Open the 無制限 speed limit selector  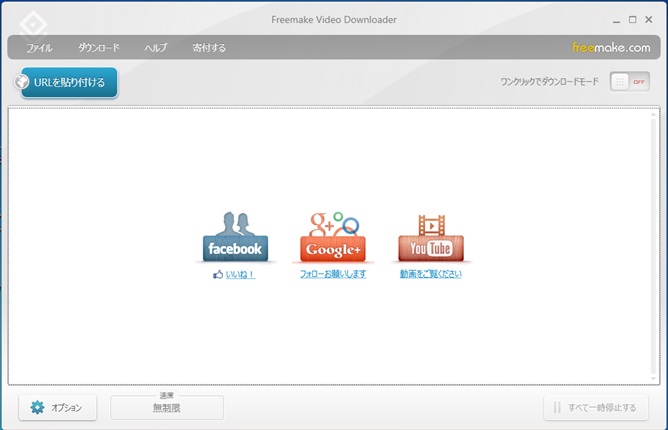tap(167, 407)
